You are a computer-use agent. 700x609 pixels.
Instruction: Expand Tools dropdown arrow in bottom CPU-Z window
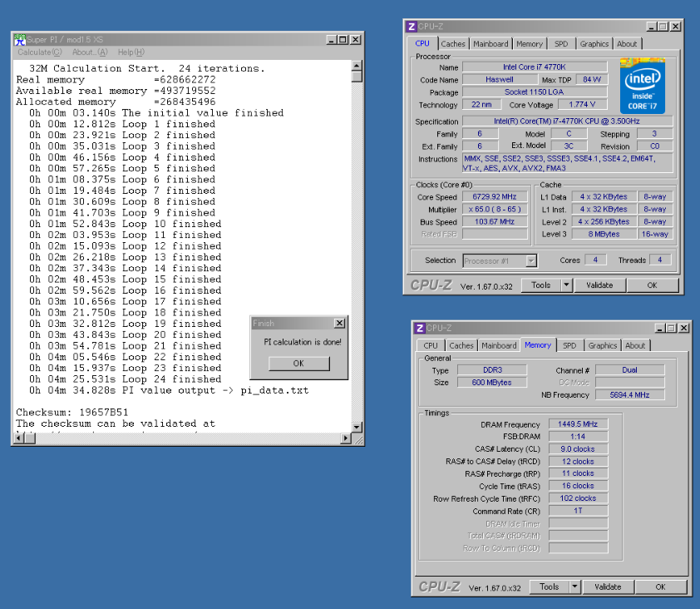574,587
